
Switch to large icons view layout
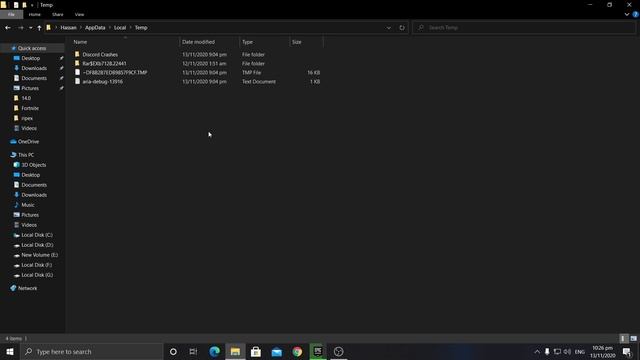633,338
